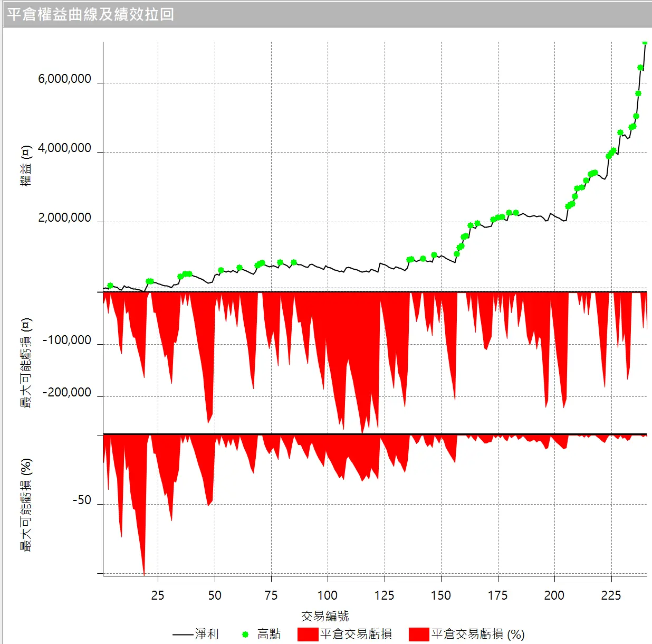Click the topmost green high point on equity curve
652x644 pixels.
point(645,42)
